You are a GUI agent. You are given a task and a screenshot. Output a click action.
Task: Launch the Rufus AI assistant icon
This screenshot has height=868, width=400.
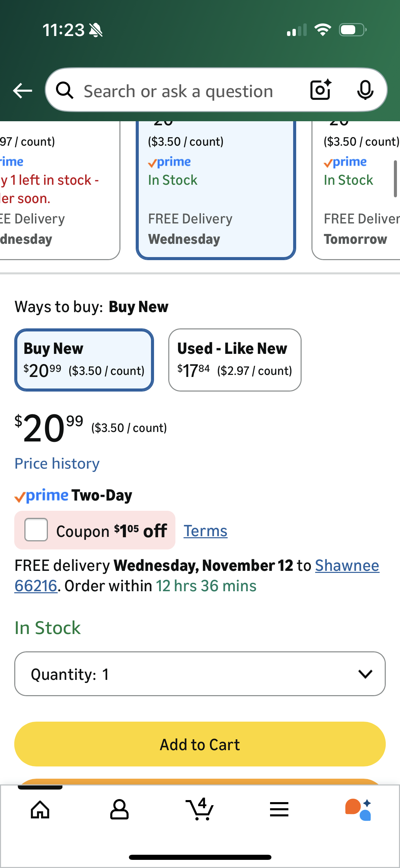click(358, 810)
